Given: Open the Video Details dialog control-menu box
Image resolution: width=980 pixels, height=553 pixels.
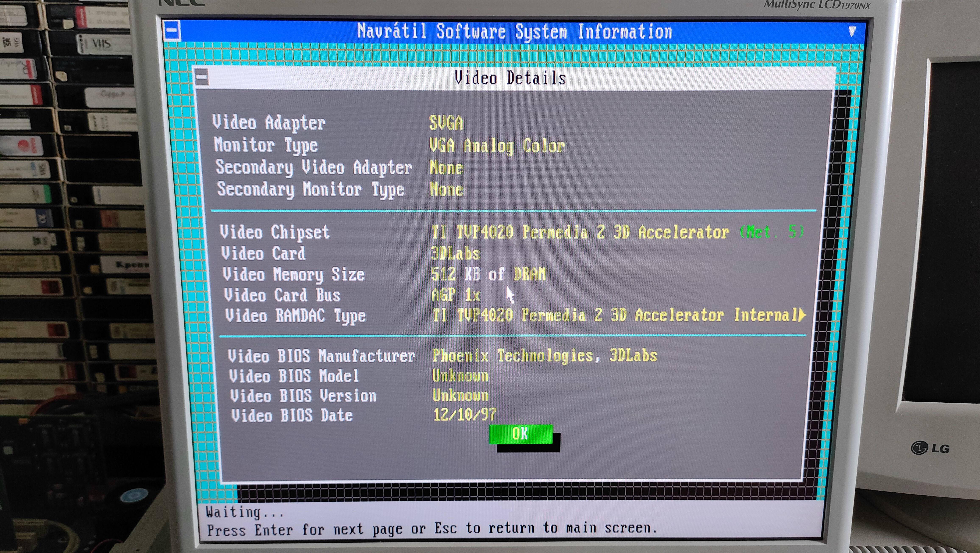Looking at the screenshot, I should [x=202, y=77].
